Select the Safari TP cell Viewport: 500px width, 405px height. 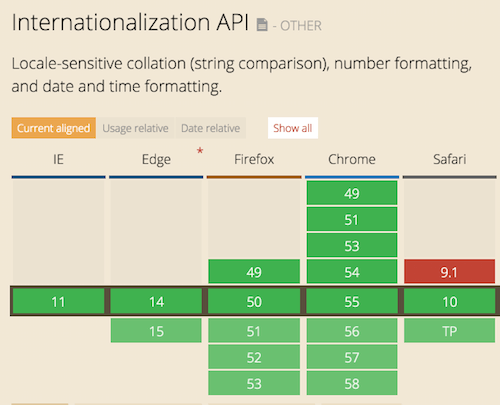click(x=449, y=331)
